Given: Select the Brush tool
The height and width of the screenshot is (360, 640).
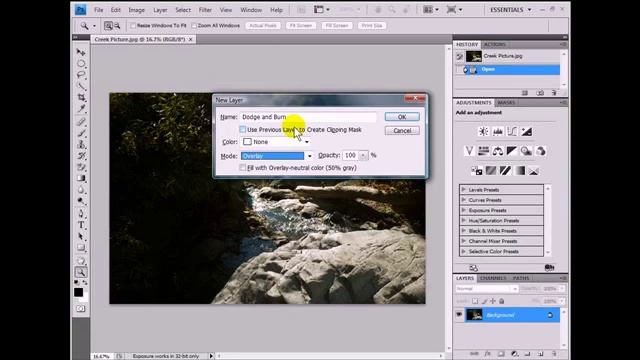Looking at the screenshot, I should [81, 133].
